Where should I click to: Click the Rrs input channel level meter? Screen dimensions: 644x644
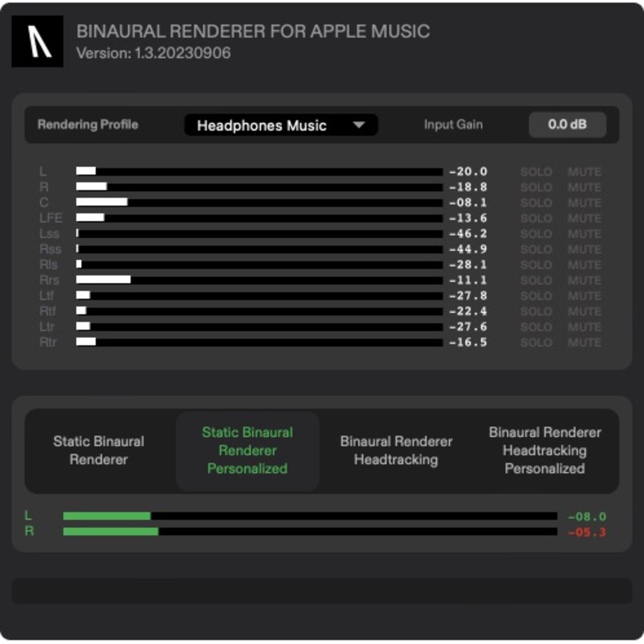259,280
